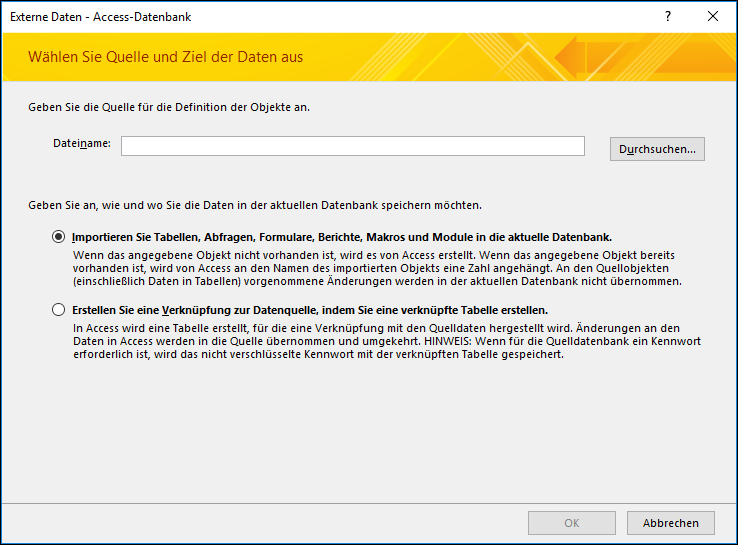This screenshot has width=738, height=545.
Task: Click the greyed OK button
Action: pyautogui.click(x=572, y=523)
